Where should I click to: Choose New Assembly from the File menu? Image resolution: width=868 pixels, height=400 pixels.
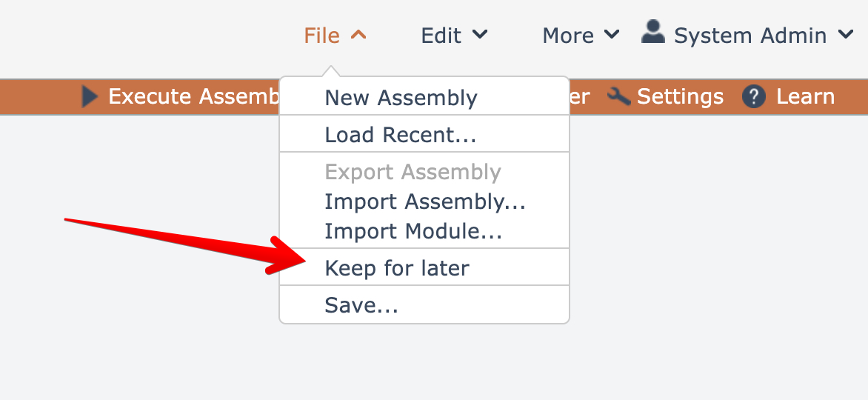(x=401, y=98)
